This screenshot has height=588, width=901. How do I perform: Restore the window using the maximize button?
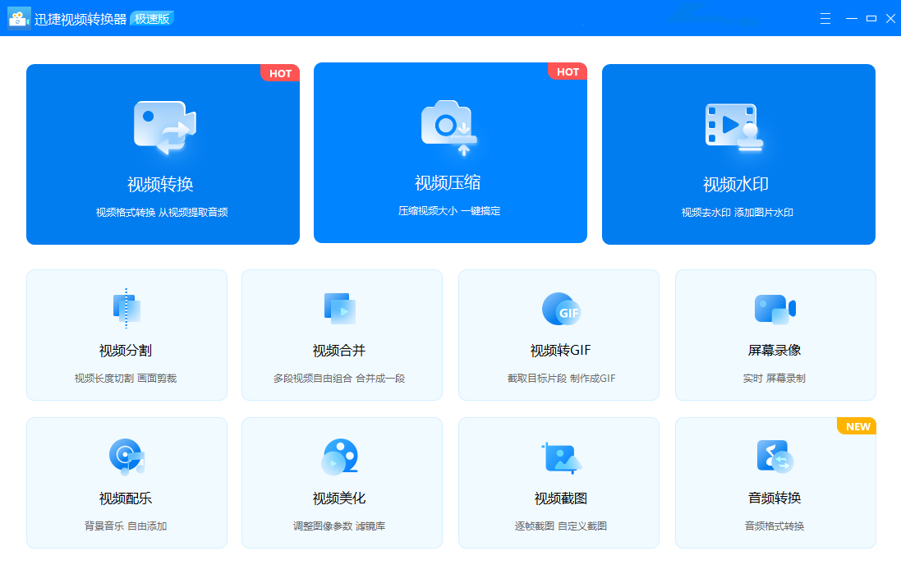click(871, 17)
